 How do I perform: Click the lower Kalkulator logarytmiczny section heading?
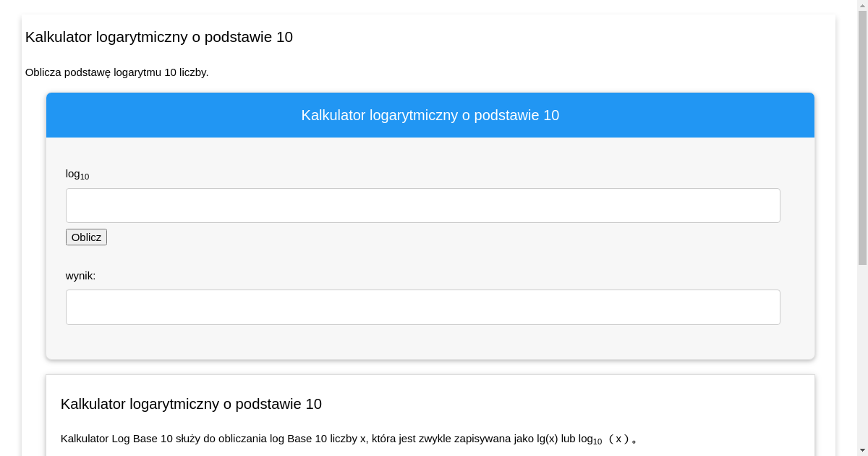(191, 404)
